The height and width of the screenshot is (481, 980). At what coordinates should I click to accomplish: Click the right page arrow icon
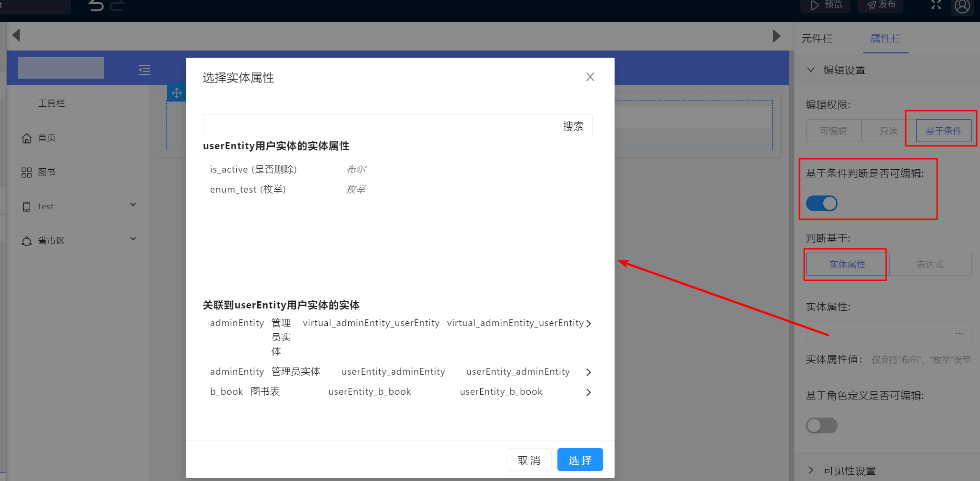[777, 36]
